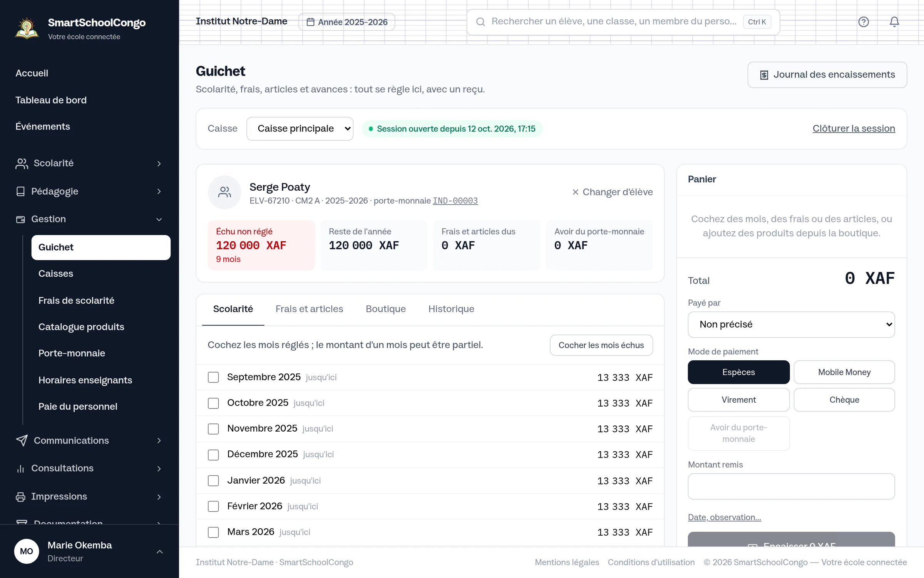
Task: Click Serge Poaty's student avatar icon
Action: coord(224,192)
